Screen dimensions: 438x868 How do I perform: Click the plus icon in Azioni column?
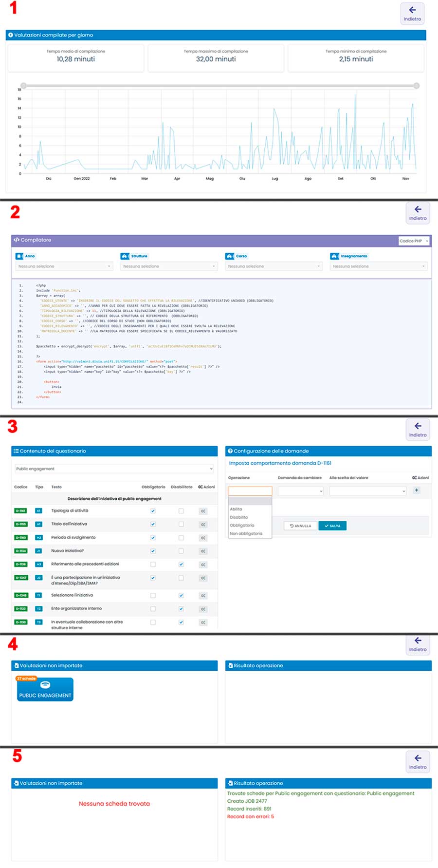coord(417,490)
